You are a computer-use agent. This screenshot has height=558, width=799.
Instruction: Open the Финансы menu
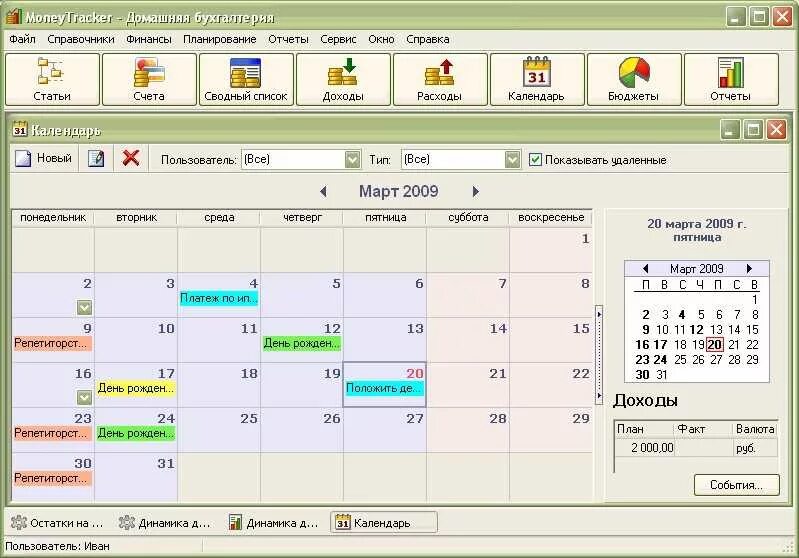(x=149, y=39)
